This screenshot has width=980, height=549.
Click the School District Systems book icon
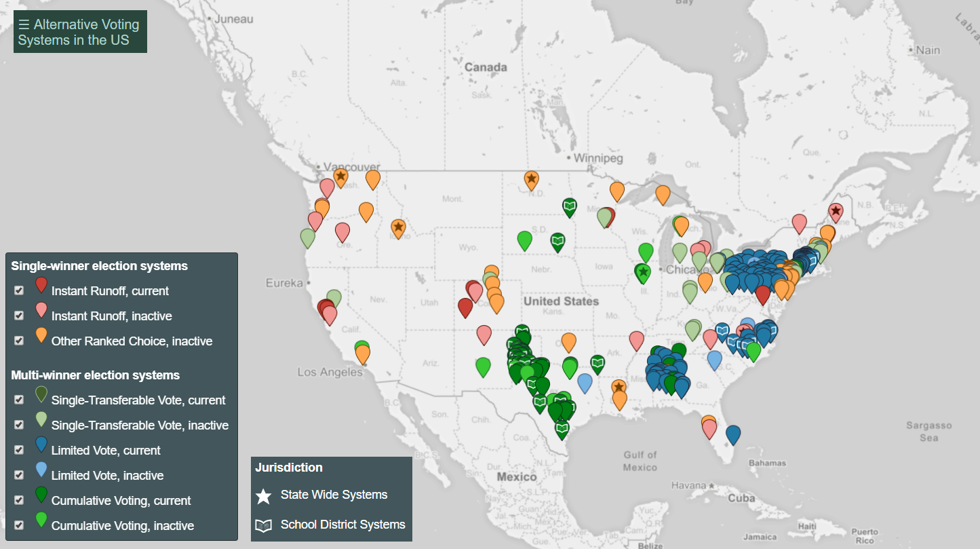264,525
